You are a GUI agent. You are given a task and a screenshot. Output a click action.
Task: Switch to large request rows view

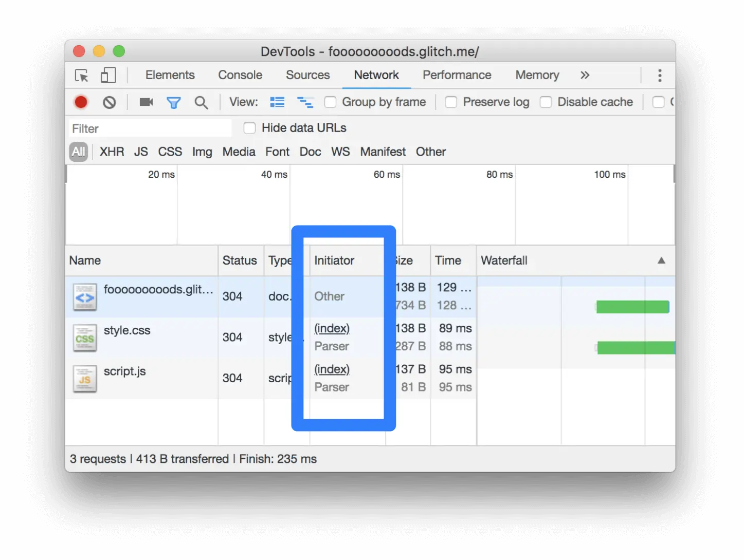[277, 102]
